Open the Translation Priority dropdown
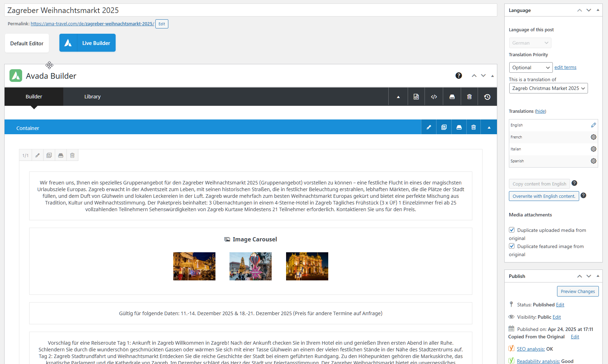 [531, 67]
